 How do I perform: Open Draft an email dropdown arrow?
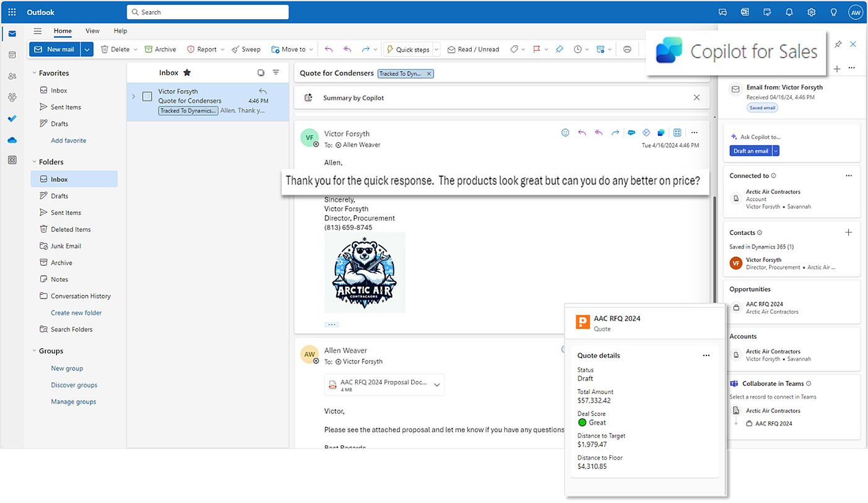point(776,151)
